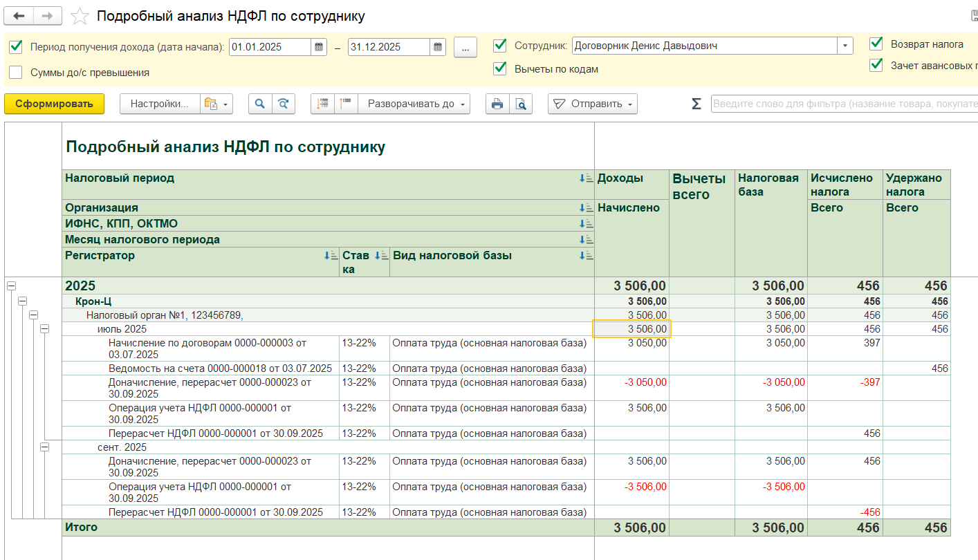Collapse the 'июль 2025' month group

[45, 329]
